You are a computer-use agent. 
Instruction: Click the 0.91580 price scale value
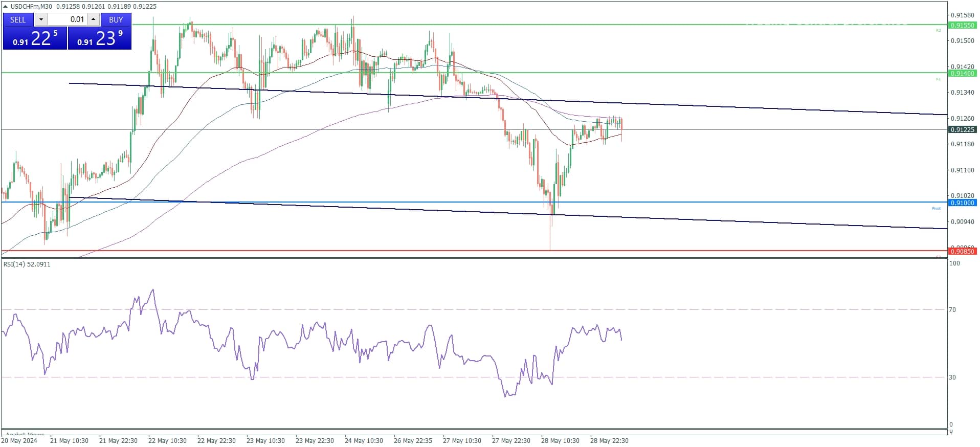962,15
